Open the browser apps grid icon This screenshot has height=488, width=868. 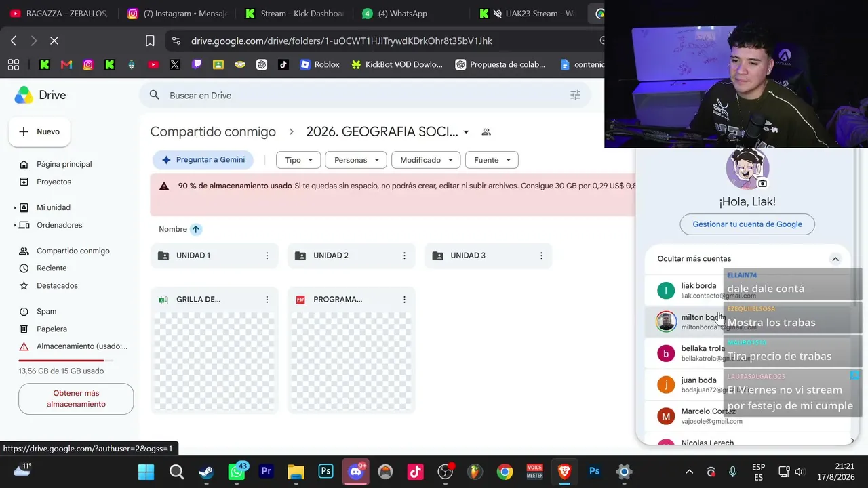click(14, 64)
